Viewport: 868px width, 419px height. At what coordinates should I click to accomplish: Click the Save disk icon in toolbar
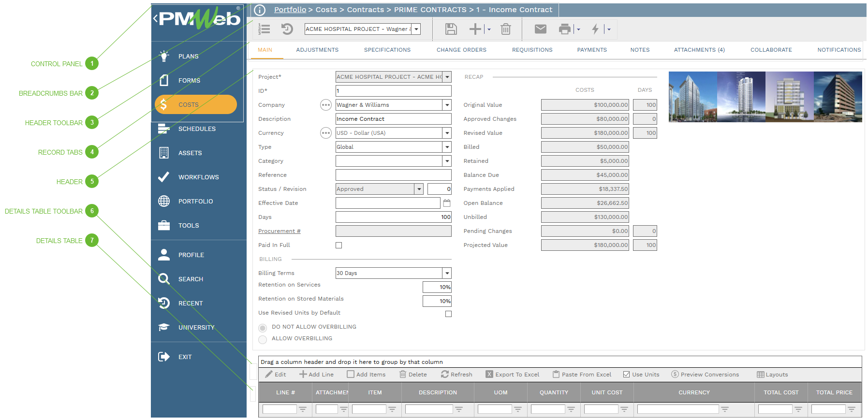(x=451, y=29)
